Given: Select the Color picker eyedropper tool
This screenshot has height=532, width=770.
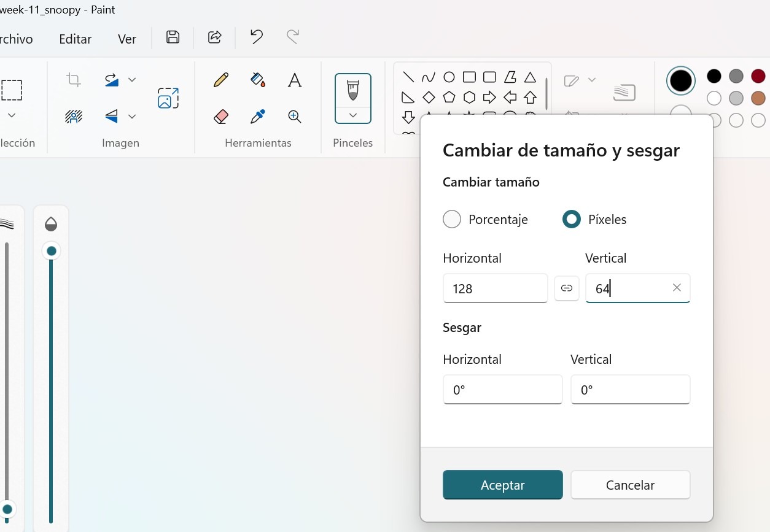Looking at the screenshot, I should coord(258,116).
